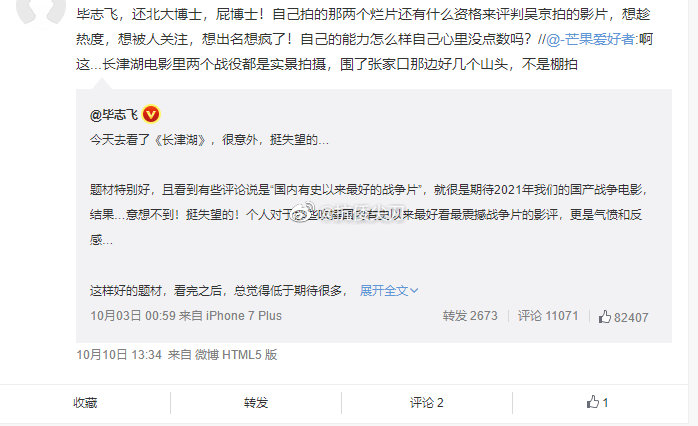Open the @-芒果爱好者 mention link
This screenshot has height=426, width=698.
point(592,39)
